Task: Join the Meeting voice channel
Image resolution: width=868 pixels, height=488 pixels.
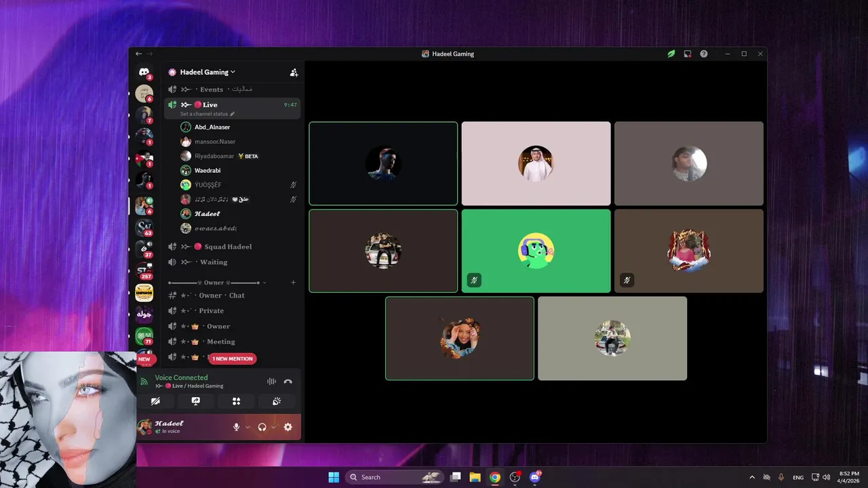Action: [x=233, y=342]
